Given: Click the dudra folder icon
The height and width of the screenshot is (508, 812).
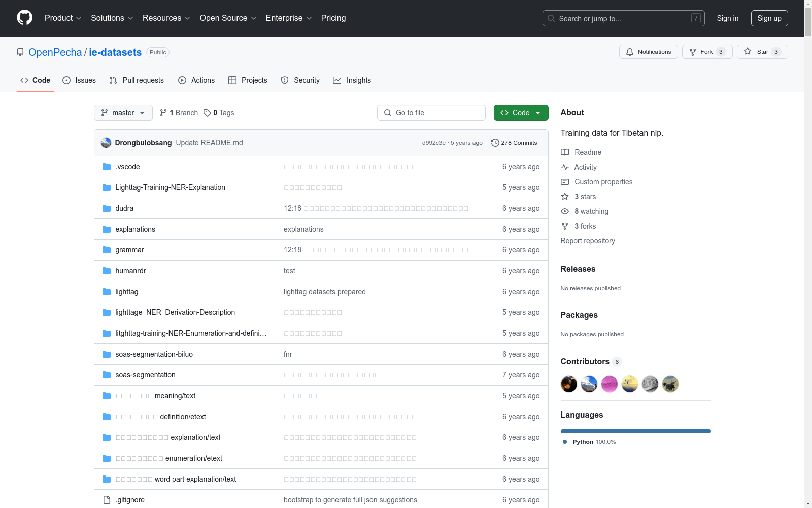Looking at the screenshot, I should pos(107,208).
